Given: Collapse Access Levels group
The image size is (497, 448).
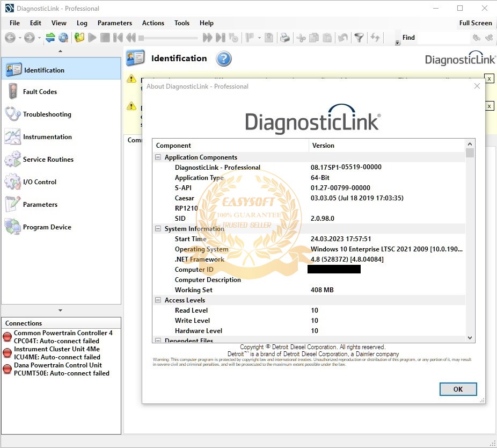Looking at the screenshot, I should (158, 300).
